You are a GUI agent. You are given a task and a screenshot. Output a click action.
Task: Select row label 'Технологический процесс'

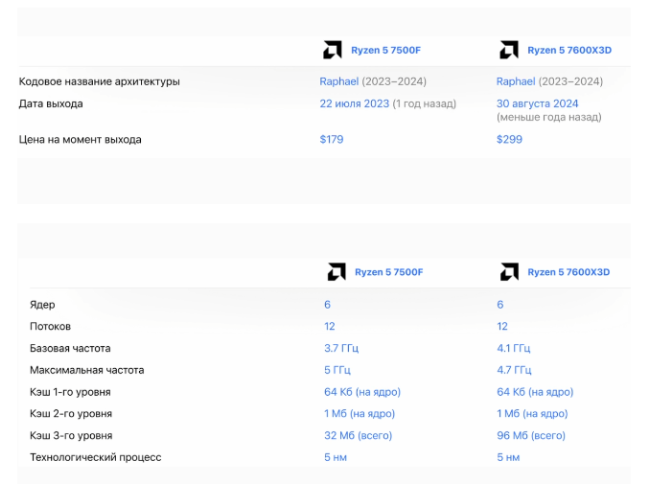click(x=95, y=457)
